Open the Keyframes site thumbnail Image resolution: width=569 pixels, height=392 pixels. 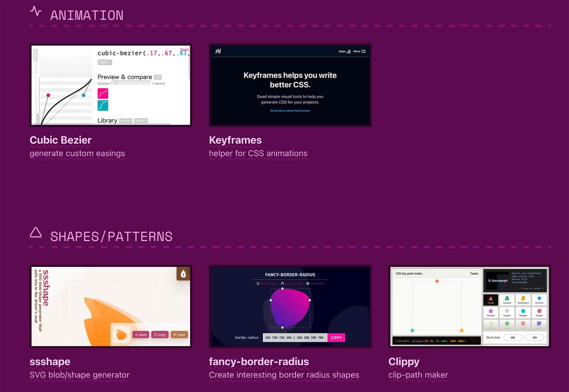pyautogui.click(x=290, y=85)
